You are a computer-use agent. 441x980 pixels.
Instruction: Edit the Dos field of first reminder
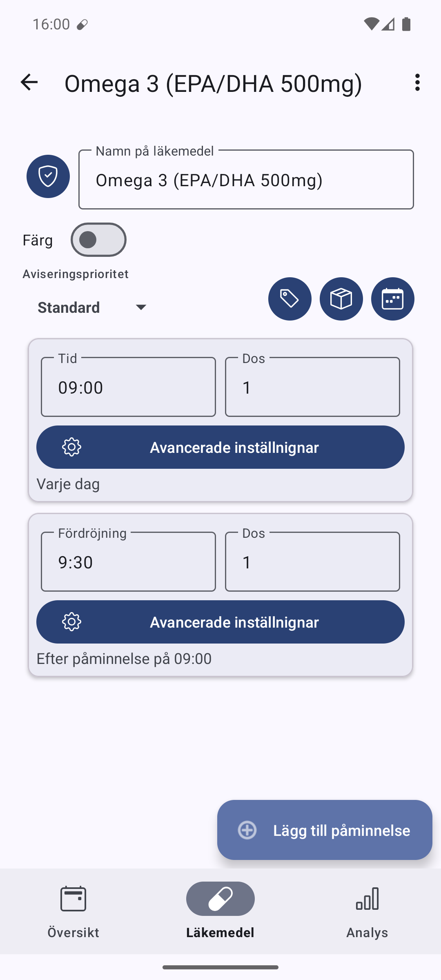coord(312,387)
